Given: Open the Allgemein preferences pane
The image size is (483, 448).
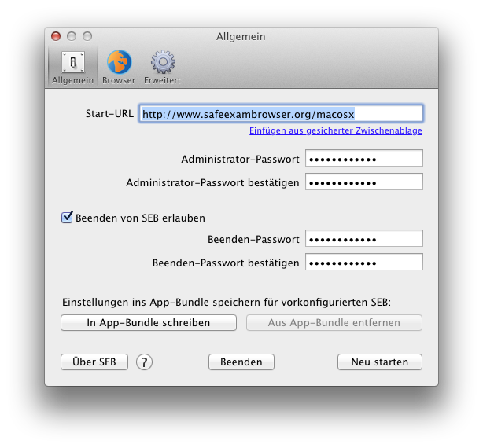Looking at the screenshot, I should click(x=72, y=67).
